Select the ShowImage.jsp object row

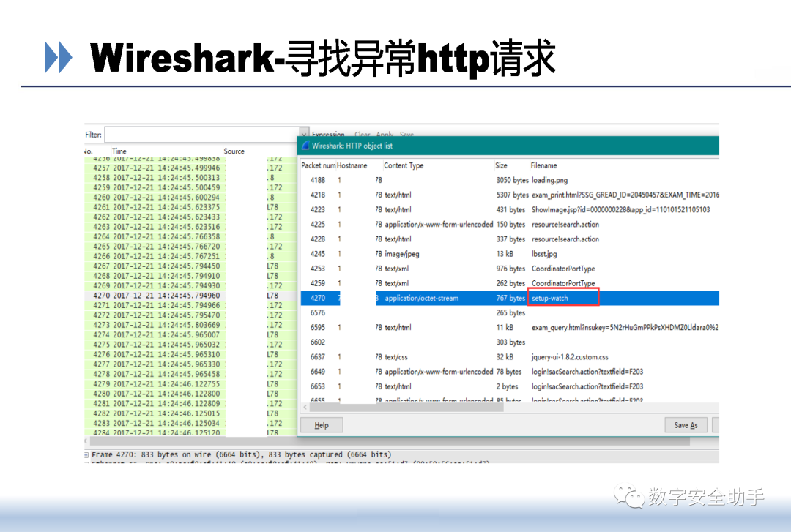coord(510,209)
